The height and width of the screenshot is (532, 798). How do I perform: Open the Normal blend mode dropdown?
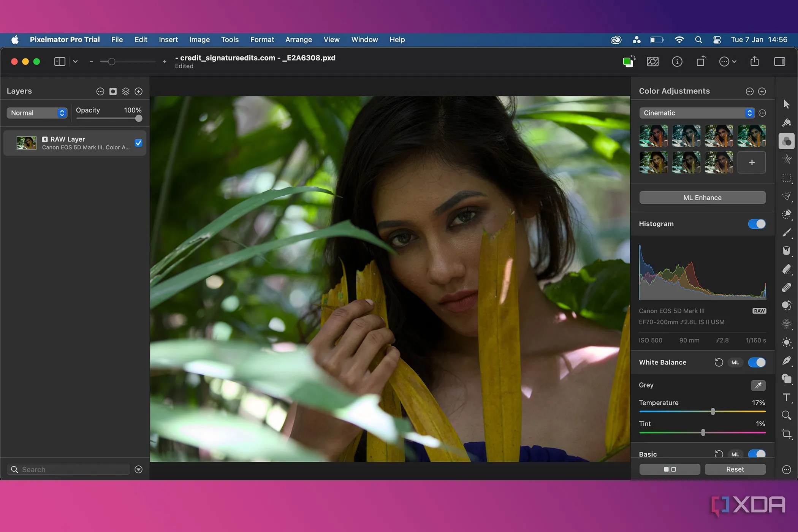coord(37,113)
